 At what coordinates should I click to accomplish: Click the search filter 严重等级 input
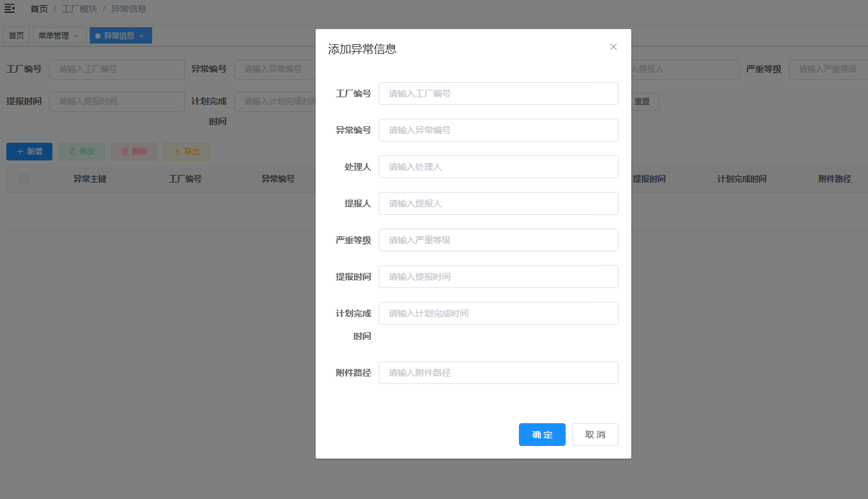click(828, 69)
